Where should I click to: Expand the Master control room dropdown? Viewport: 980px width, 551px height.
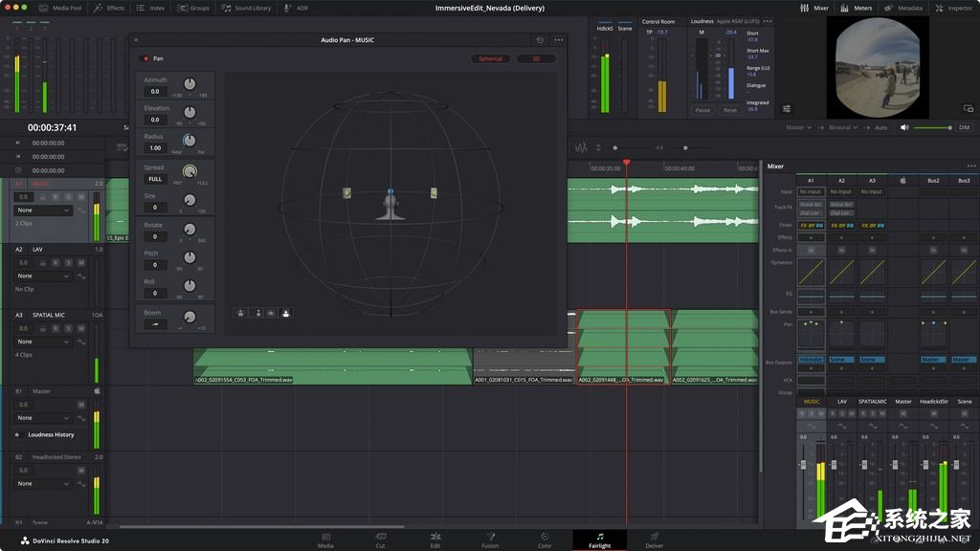tap(798, 127)
